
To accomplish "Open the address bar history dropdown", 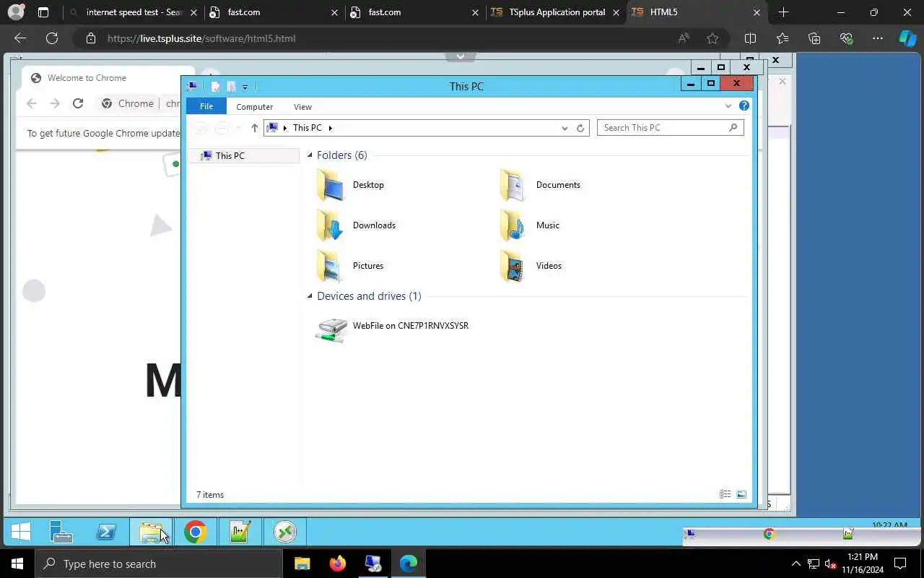I will [x=565, y=128].
